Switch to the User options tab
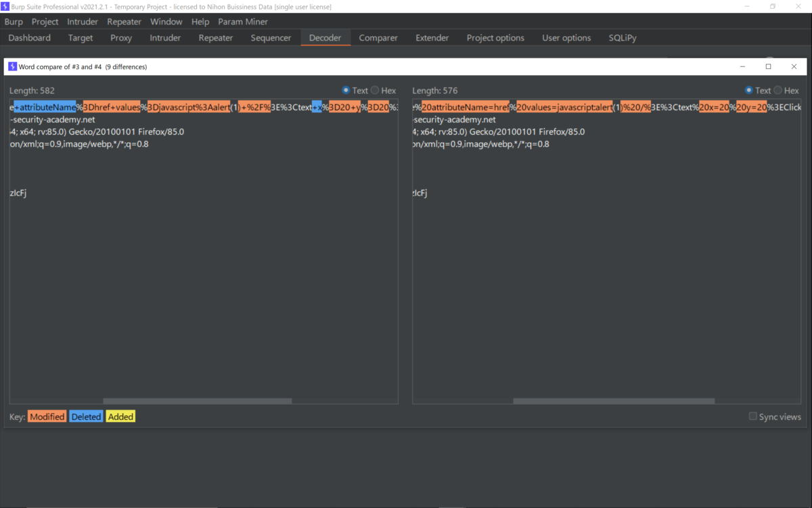Image resolution: width=812 pixels, height=508 pixels. 566,38
